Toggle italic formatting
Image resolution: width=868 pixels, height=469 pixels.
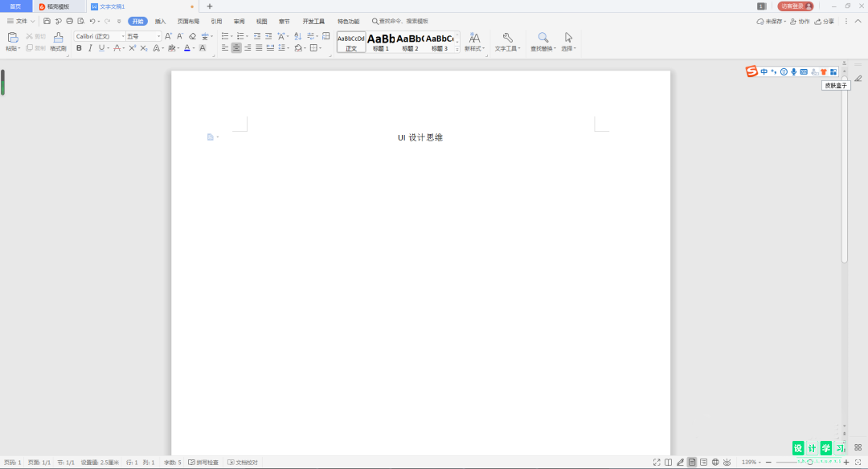(90, 48)
